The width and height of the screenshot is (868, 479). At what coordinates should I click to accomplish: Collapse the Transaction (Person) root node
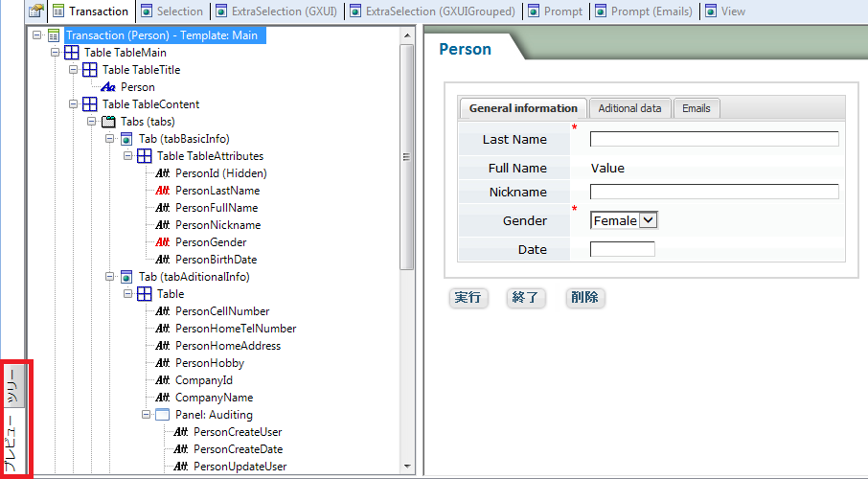click(x=37, y=35)
